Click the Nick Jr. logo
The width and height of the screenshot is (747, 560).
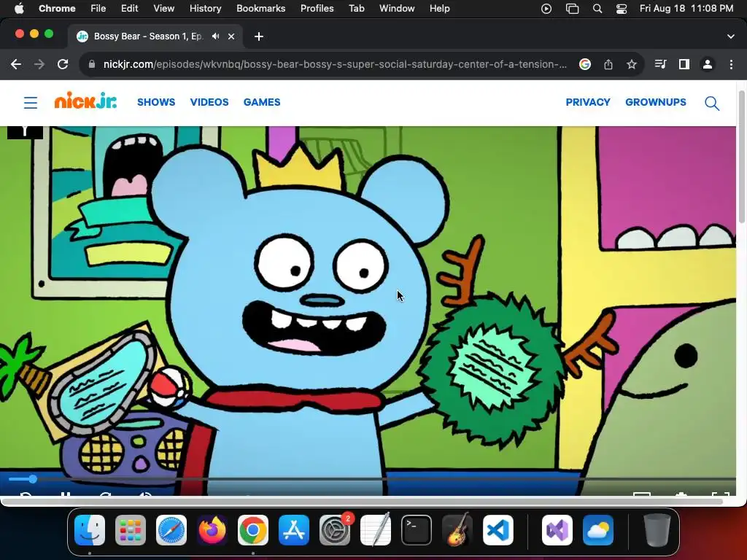click(x=85, y=101)
